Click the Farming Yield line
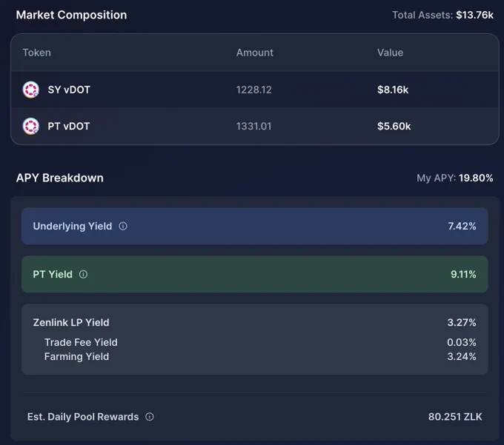This screenshot has height=445, width=504. click(x=260, y=356)
